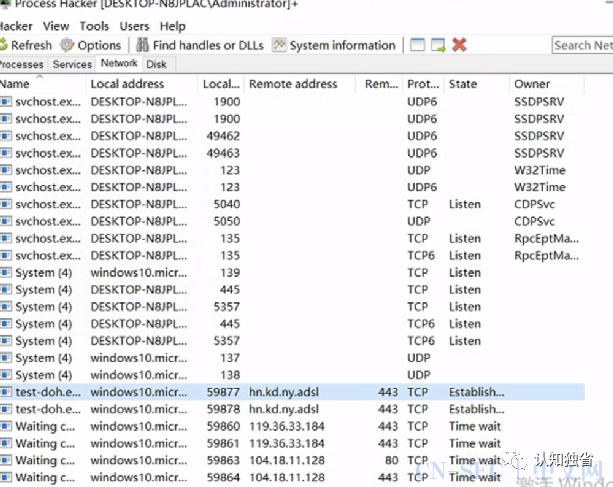Click icon of Waiting row port 59864

(x=6, y=477)
